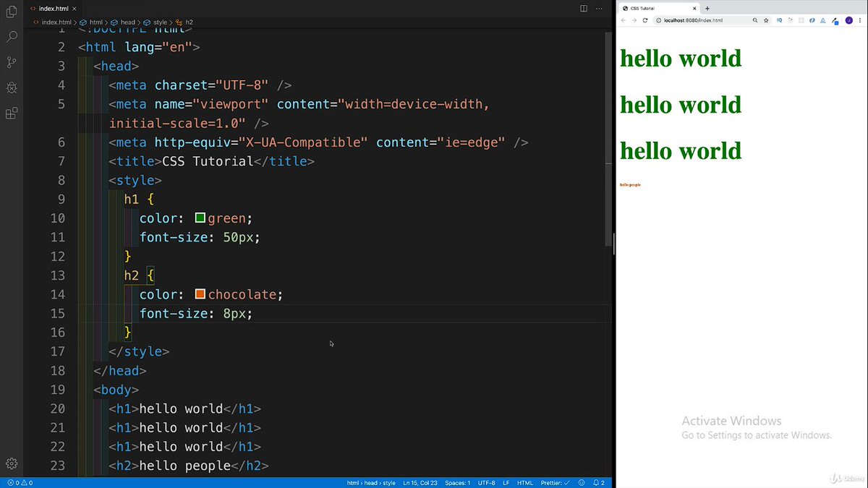Click line number 13 in gutter

[x=57, y=275]
